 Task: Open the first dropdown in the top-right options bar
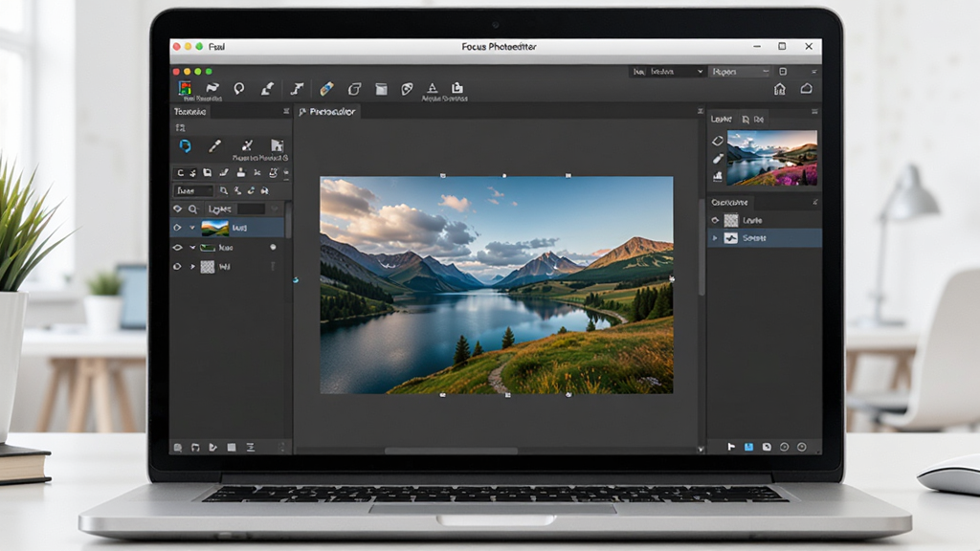click(x=667, y=72)
